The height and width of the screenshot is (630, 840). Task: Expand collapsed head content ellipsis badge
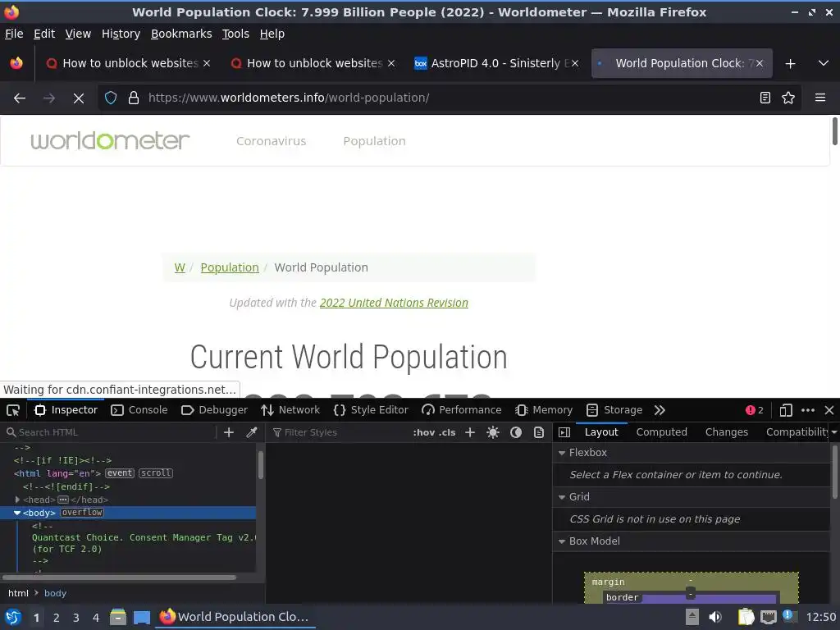click(x=62, y=500)
